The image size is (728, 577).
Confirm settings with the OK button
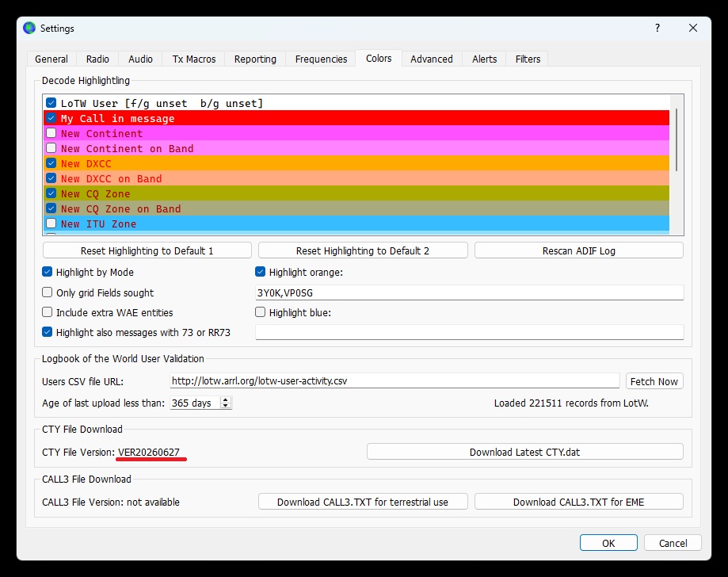pyautogui.click(x=608, y=543)
